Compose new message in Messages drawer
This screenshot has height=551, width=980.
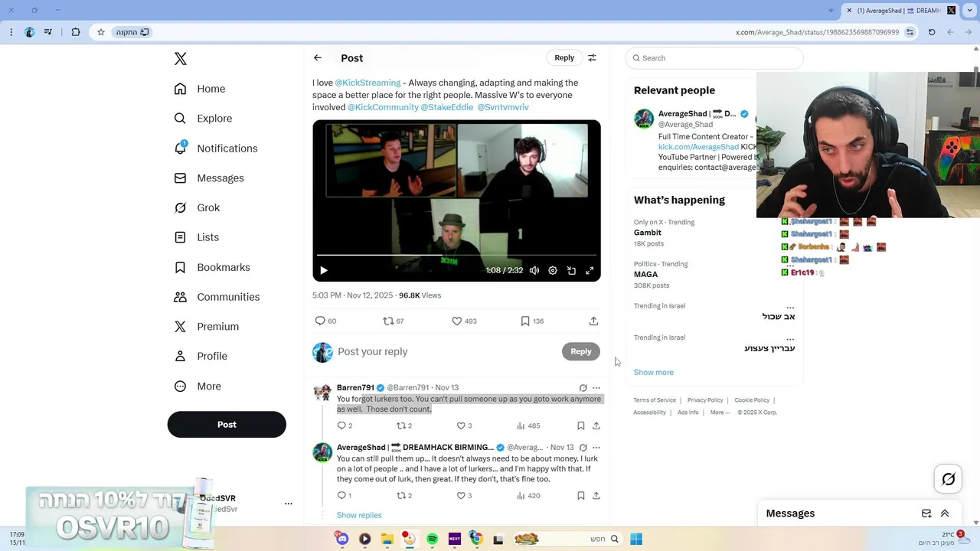[x=926, y=514]
